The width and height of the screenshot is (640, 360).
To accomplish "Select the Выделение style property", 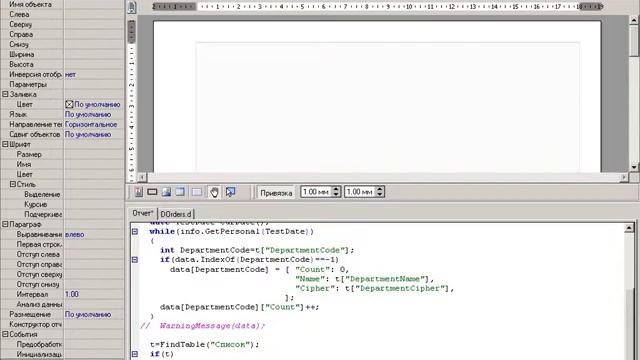I will coord(62,194).
